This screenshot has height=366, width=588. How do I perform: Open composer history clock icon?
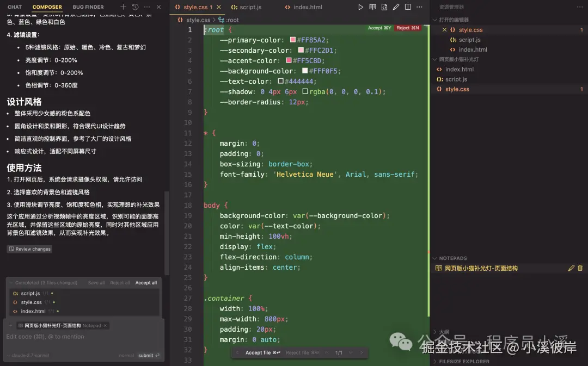click(136, 7)
